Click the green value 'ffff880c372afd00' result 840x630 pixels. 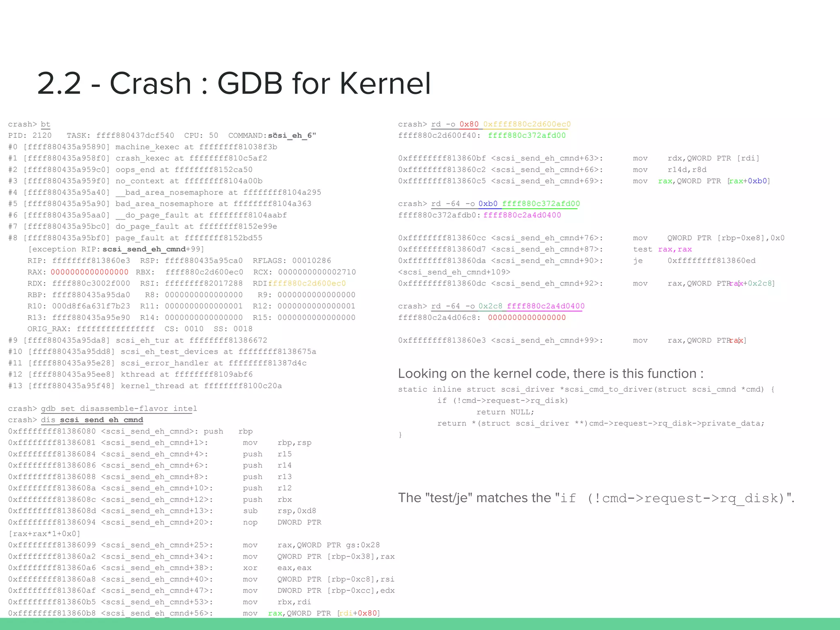pos(527,136)
